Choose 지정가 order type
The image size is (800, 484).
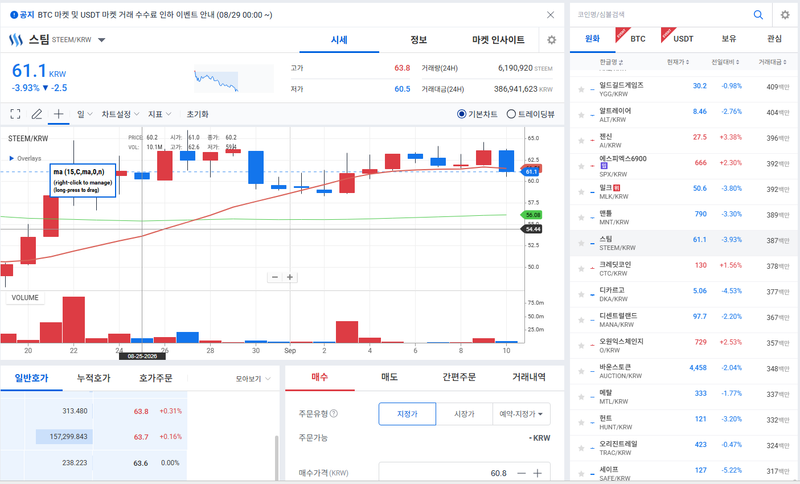coord(407,414)
